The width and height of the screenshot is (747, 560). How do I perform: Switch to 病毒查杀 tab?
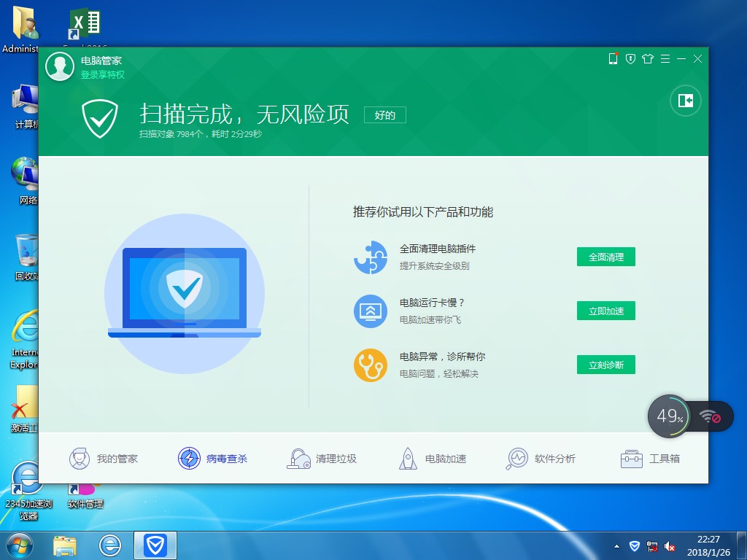[212, 459]
